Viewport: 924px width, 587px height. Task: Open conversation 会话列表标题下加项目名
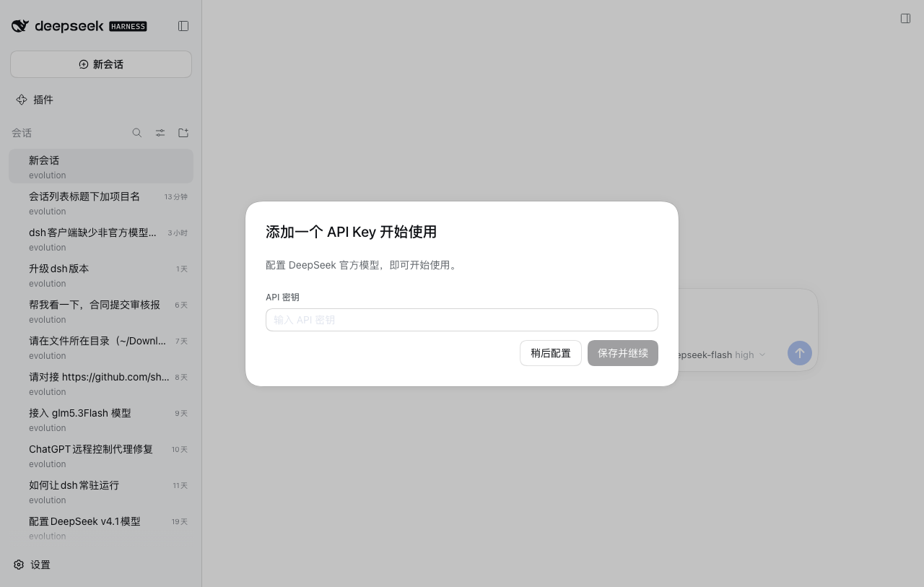101,203
